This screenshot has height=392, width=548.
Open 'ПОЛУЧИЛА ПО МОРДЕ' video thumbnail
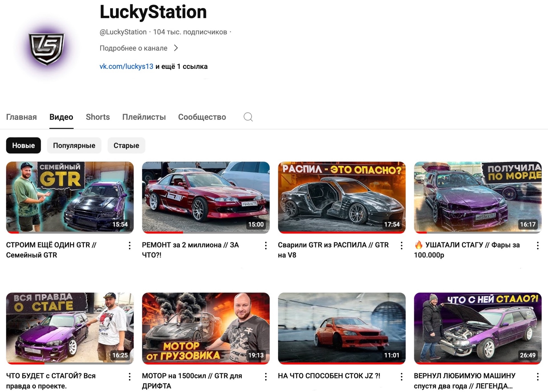coord(478,197)
